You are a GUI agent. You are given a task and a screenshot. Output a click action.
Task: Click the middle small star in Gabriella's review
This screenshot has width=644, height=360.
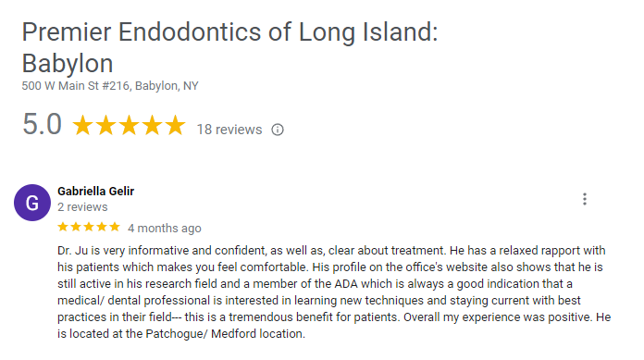click(89, 227)
